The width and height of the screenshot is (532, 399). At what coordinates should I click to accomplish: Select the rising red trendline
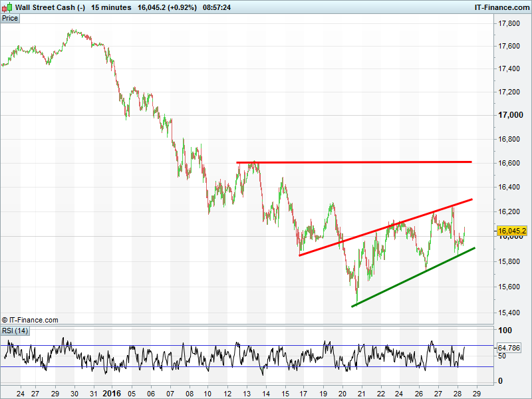tap(386, 227)
